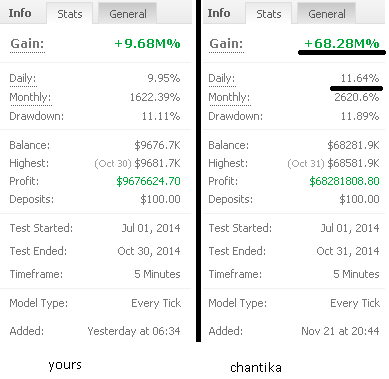Viewport: 389px width, 379px height.
Task: Click the $68281808.80 profit value
Action: click(x=344, y=181)
